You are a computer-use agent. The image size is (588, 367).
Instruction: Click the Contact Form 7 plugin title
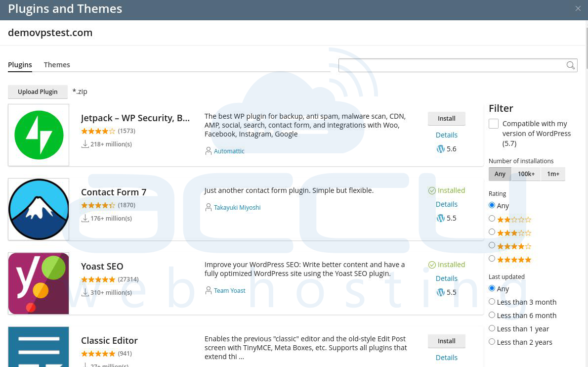pos(114,192)
